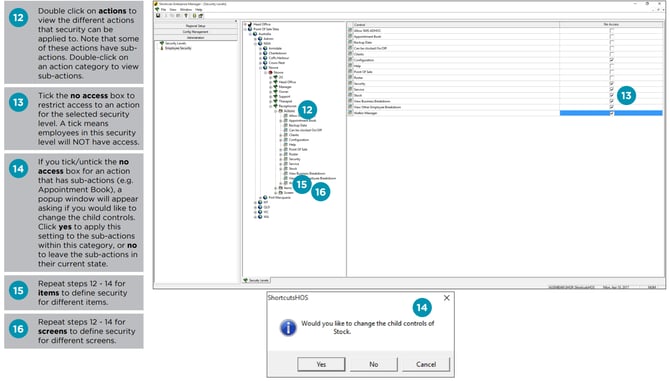670x381 pixels.
Task: Click the blue info icon in dialog
Action: pos(288,328)
